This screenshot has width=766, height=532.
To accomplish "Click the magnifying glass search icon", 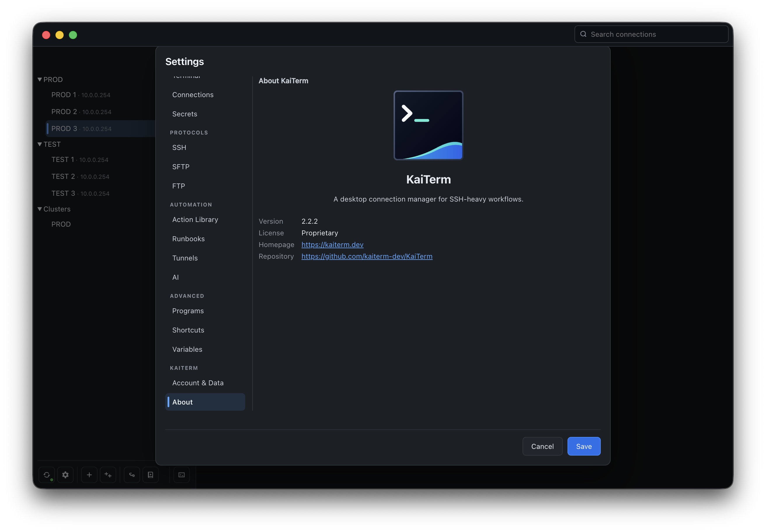I will [x=583, y=34].
